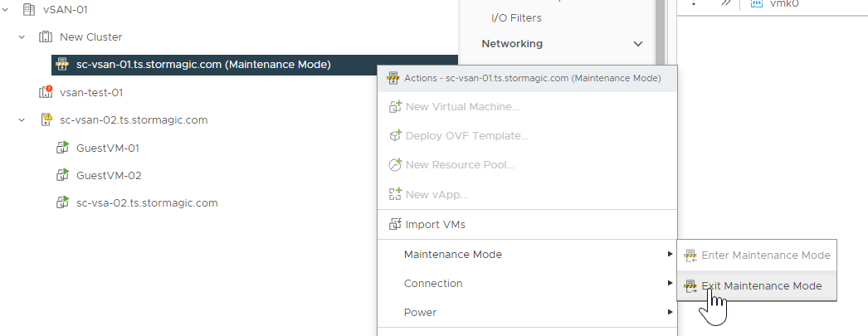This screenshot has height=336, width=868.
Task: Click the GuestVM-02 VM icon
Action: (x=62, y=176)
